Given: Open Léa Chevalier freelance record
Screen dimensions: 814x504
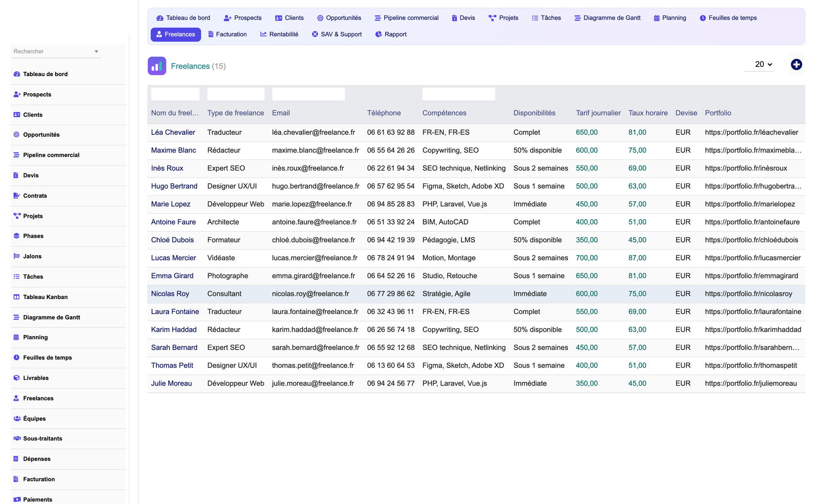Looking at the screenshot, I should (x=173, y=133).
